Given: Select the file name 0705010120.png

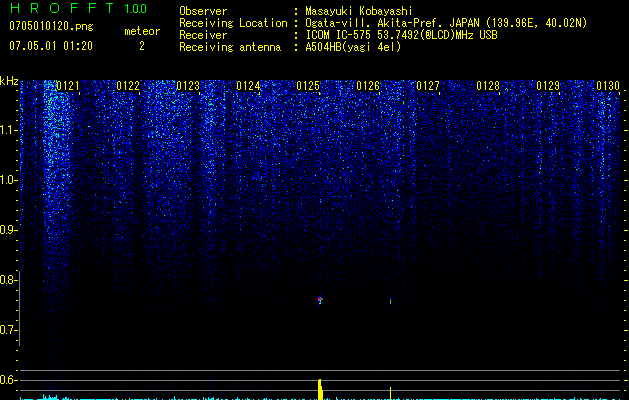Looking at the screenshot, I should coord(51,26).
